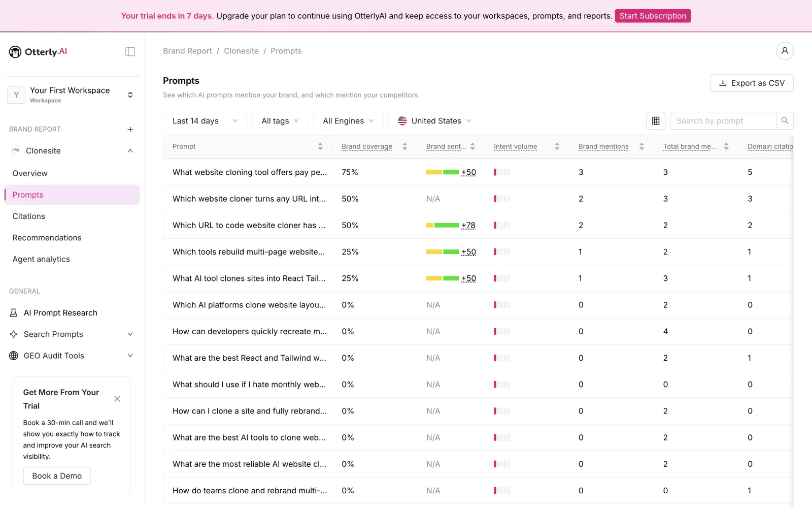Viewport: 812px width, 508px height.
Task: Sort by Brand mentions column
Action: pyautogui.click(x=642, y=146)
